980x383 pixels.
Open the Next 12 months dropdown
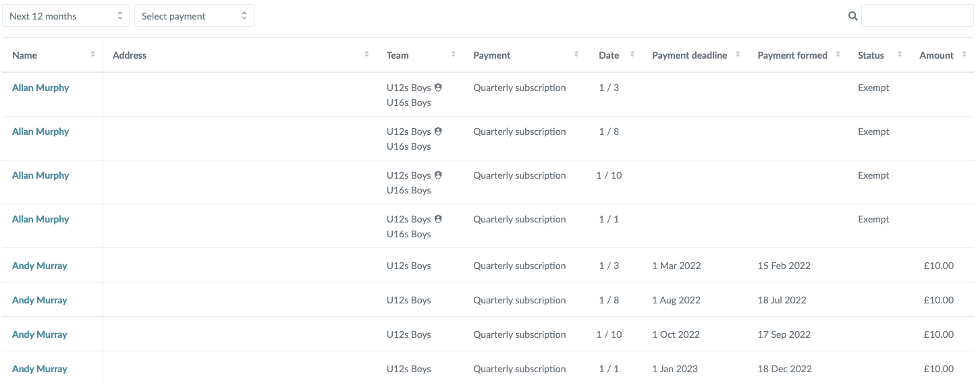coord(66,16)
